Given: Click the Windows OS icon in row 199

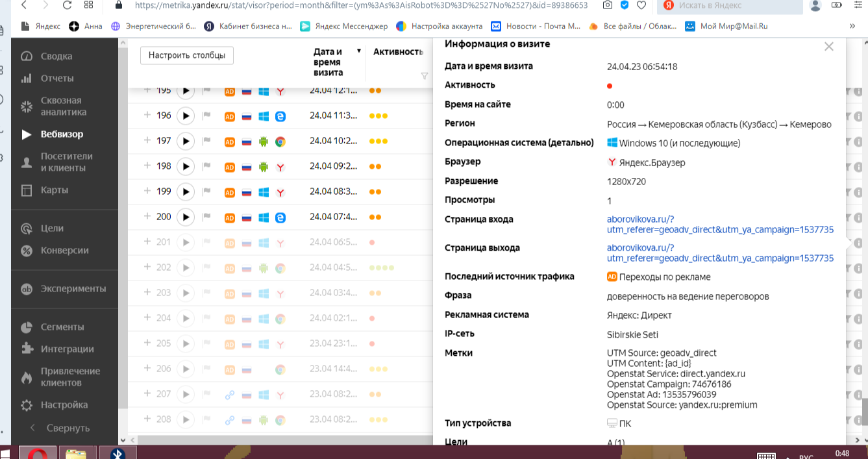Looking at the screenshot, I should coord(263,192).
